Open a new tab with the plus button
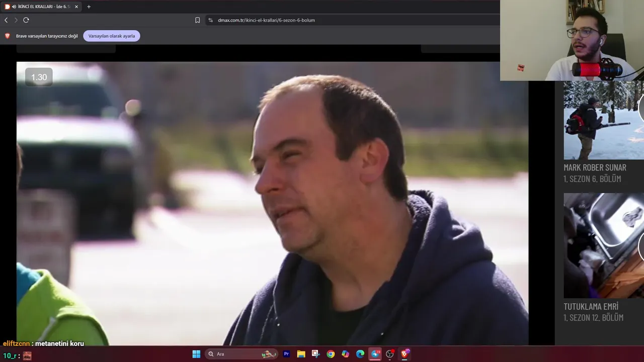Screen dimensions: 644x362 (x=89, y=7)
